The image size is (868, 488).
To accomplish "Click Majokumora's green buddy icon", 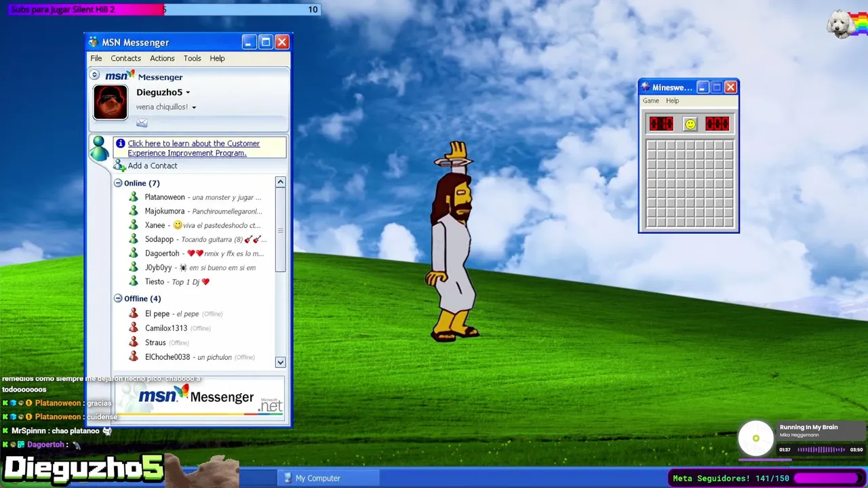I will [x=134, y=211].
